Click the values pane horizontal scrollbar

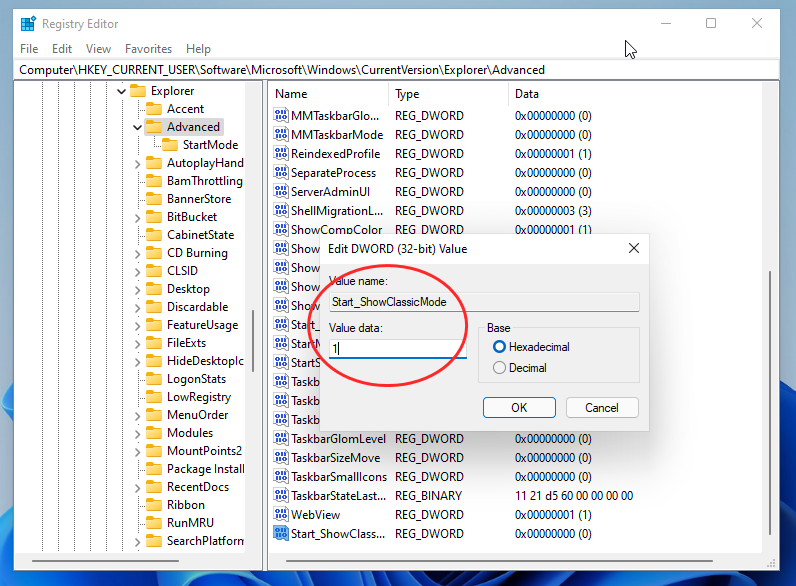pos(499,561)
